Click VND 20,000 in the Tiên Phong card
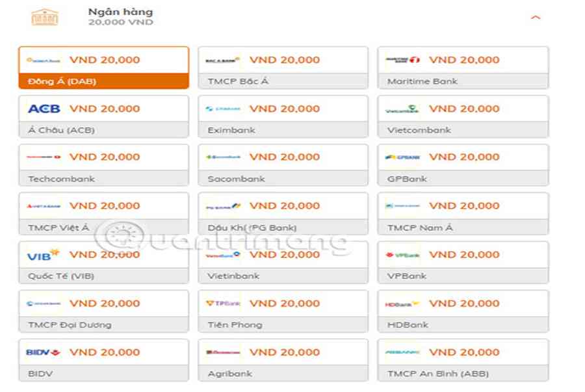585x392 pixels. coord(285,304)
